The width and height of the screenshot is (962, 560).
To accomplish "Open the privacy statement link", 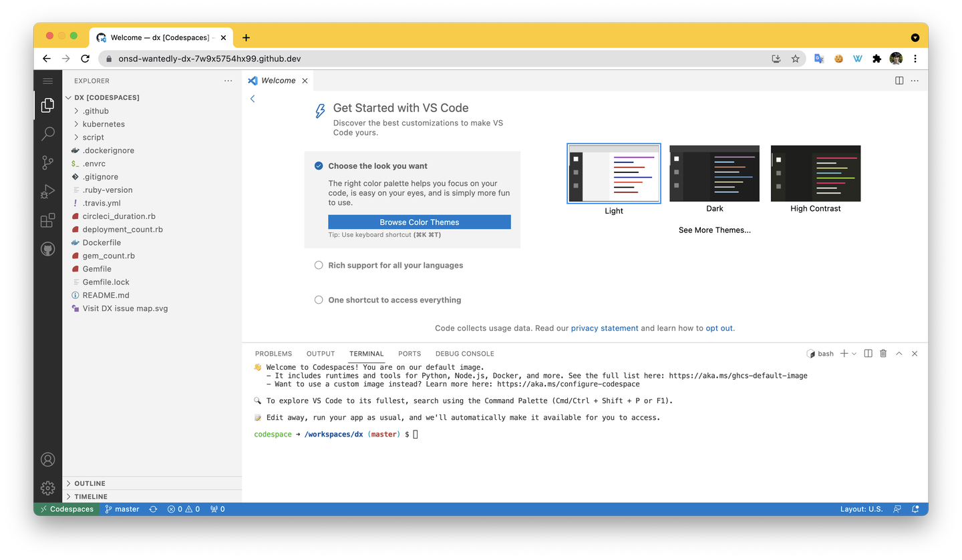I will click(605, 328).
